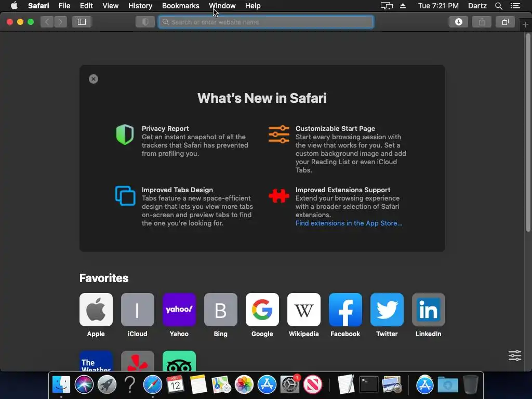This screenshot has width=532, height=399.
Task: Open Preview in the Dock
Action: [392, 384]
